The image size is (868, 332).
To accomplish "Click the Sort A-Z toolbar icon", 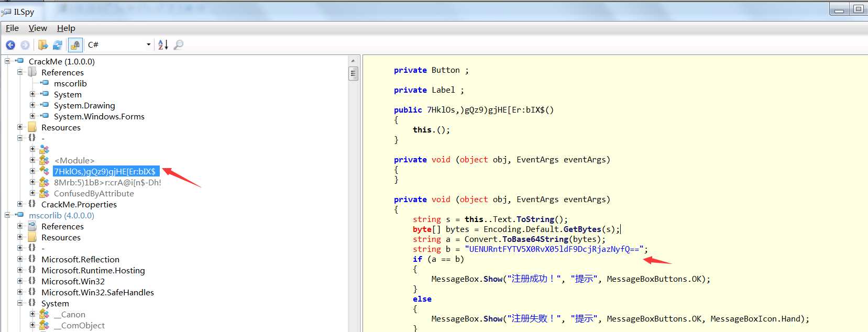I will coord(163,45).
